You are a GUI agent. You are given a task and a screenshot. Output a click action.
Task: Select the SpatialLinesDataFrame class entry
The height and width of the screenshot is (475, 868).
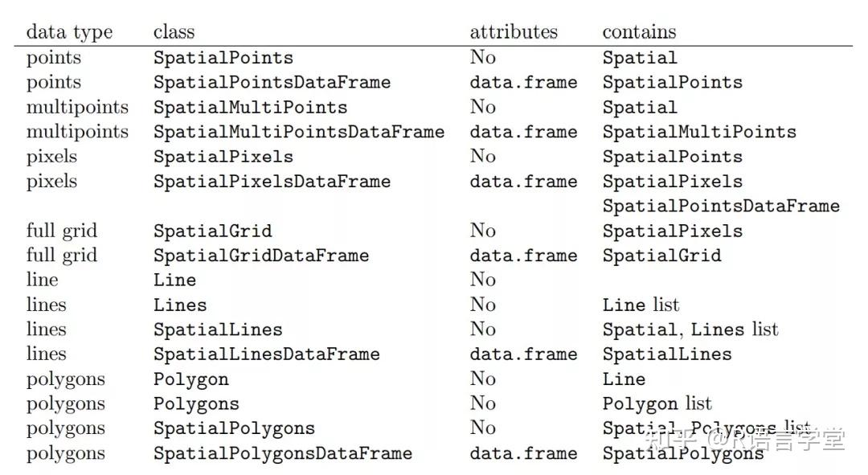coord(266,354)
